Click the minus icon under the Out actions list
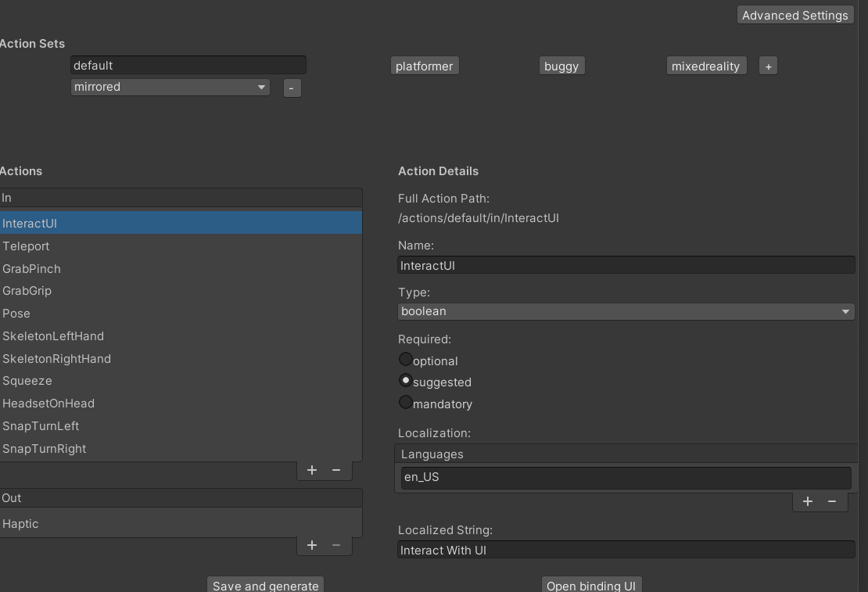Screen dimensions: 868x592 (336, 545)
